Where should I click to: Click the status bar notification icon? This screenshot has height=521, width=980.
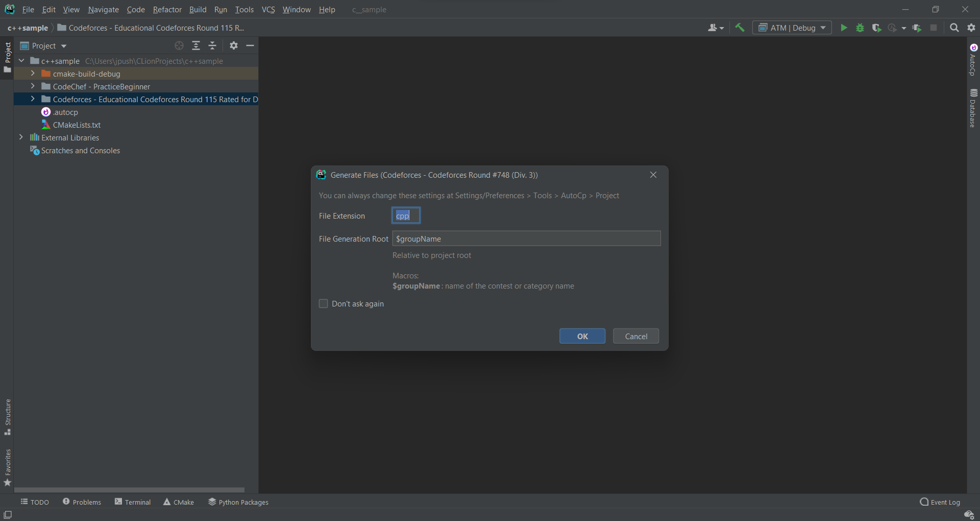969,514
